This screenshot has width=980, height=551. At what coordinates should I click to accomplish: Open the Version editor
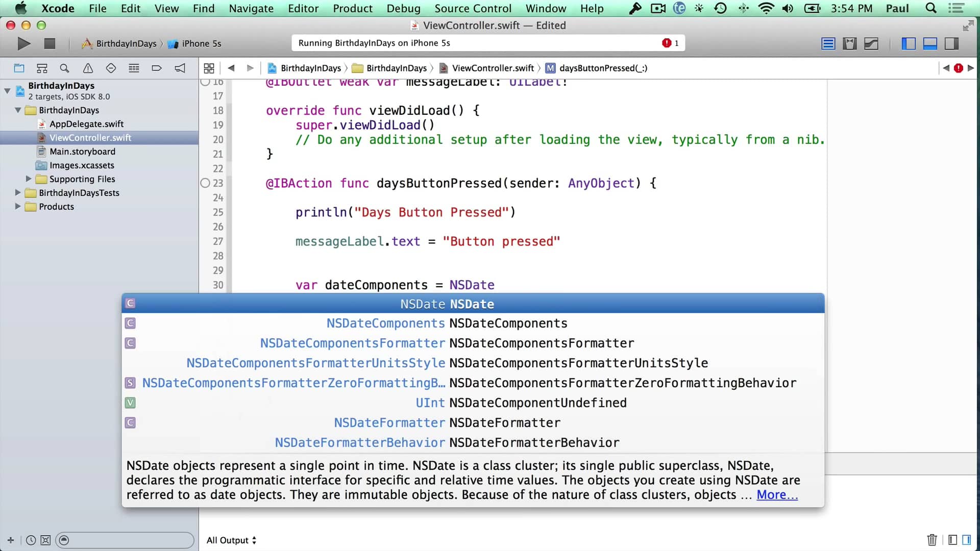coord(871,44)
